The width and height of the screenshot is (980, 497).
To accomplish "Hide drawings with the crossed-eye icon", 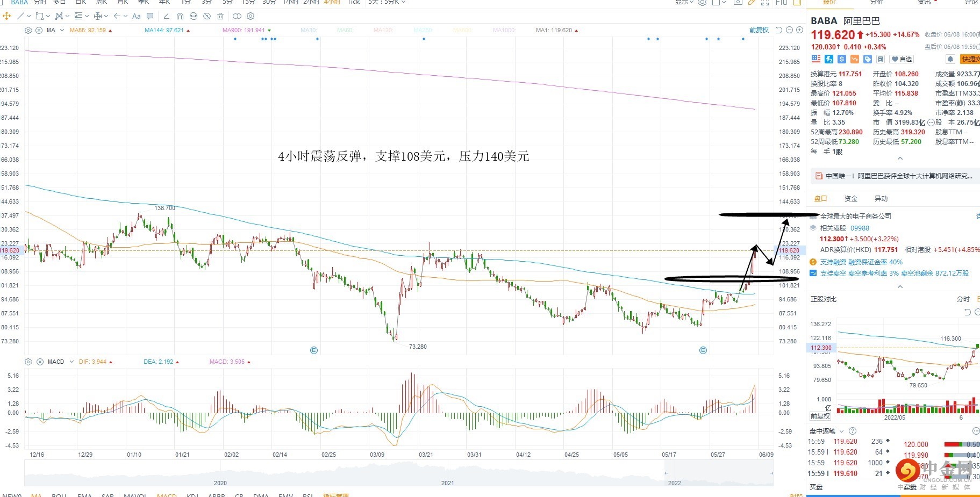I will (207, 16).
